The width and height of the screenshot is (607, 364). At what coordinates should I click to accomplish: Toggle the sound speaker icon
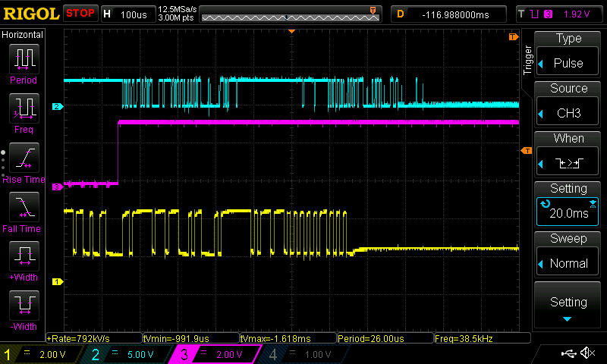click(x=587, y=353)
